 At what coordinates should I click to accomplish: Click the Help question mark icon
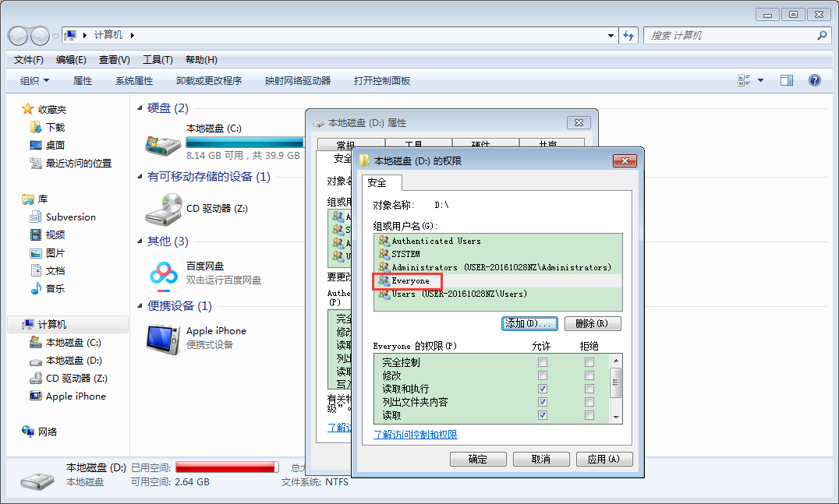tap(814, 79)
